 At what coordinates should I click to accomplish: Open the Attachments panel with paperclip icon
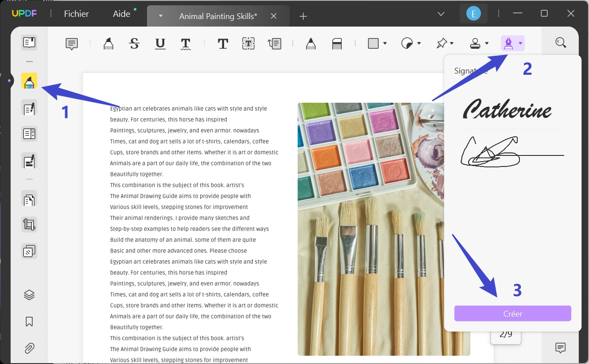[x=29, y=349]
